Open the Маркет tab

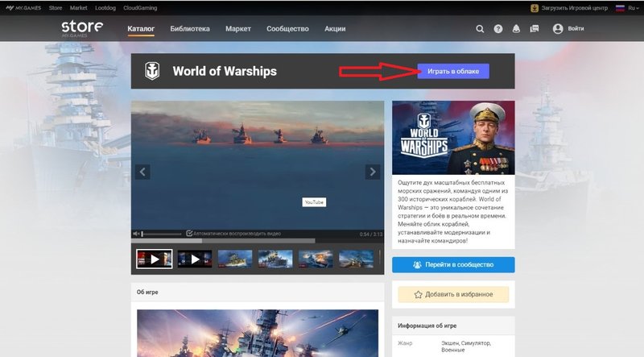(x=238, y=29)
